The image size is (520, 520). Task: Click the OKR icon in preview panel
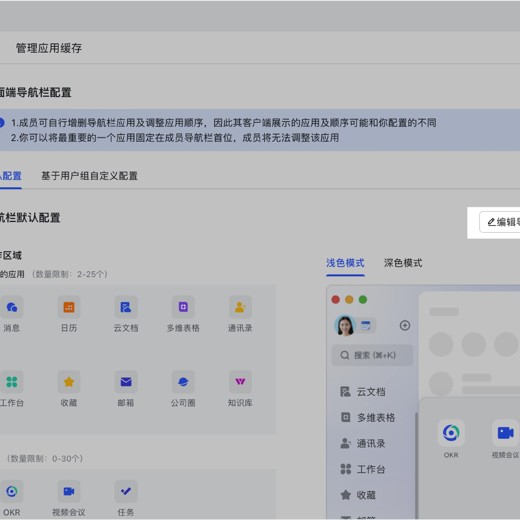[x=451, y=433]
